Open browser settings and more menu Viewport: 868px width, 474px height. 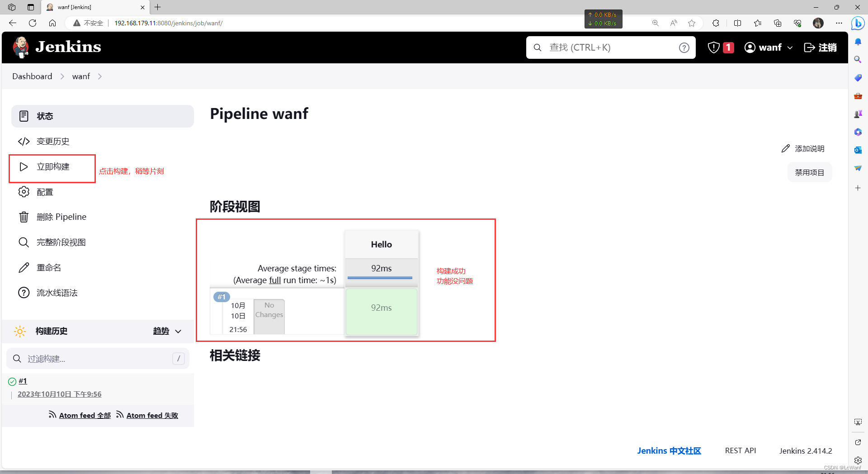coord(839,23)
